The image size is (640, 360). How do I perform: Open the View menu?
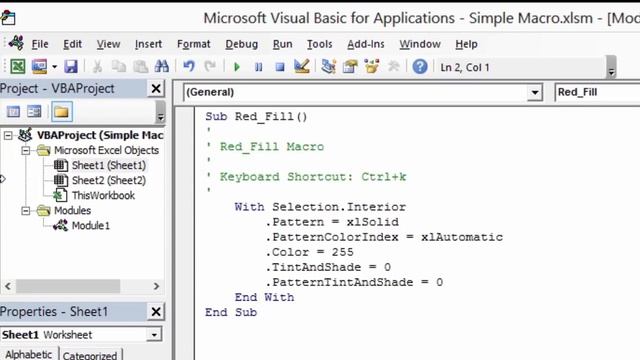pyautogui.click(x=108, y=44)
